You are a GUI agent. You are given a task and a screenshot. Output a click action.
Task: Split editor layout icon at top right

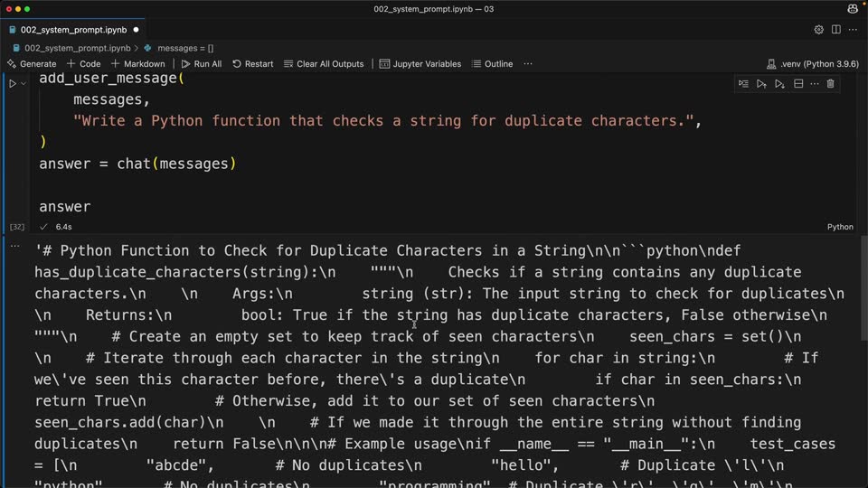835,30
